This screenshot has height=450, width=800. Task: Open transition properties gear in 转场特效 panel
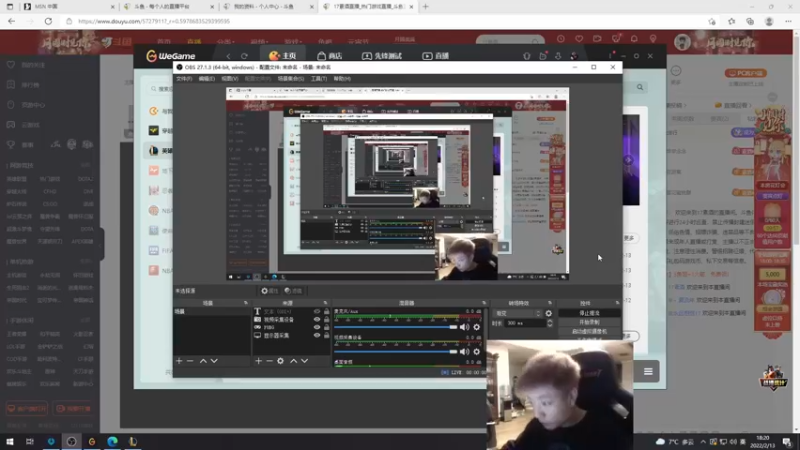tap(548, 313)
